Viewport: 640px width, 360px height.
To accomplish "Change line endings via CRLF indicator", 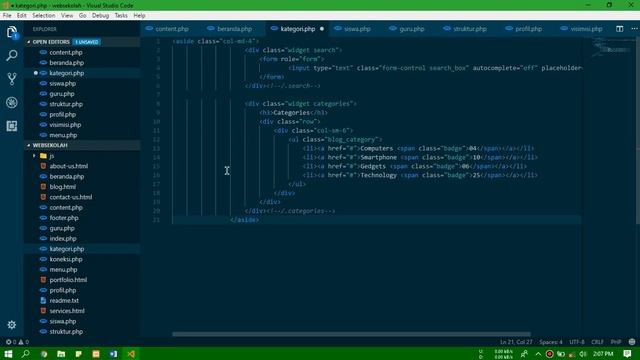I will 597,342.
